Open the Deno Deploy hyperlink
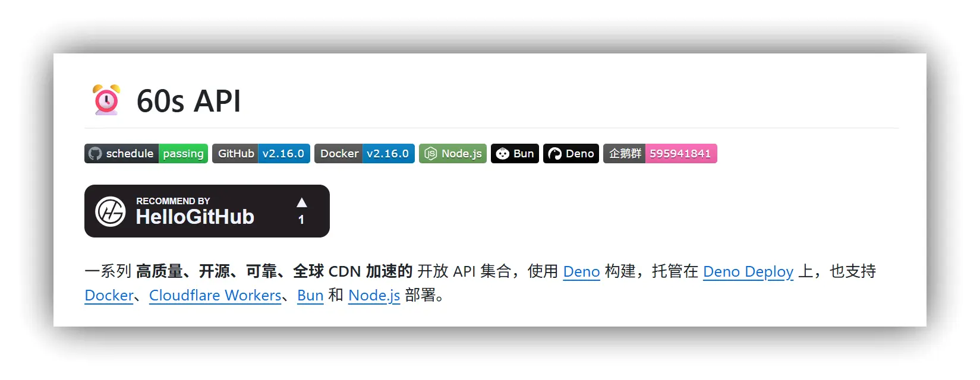Viewport: 980px width, 380px height. [748, 271]
